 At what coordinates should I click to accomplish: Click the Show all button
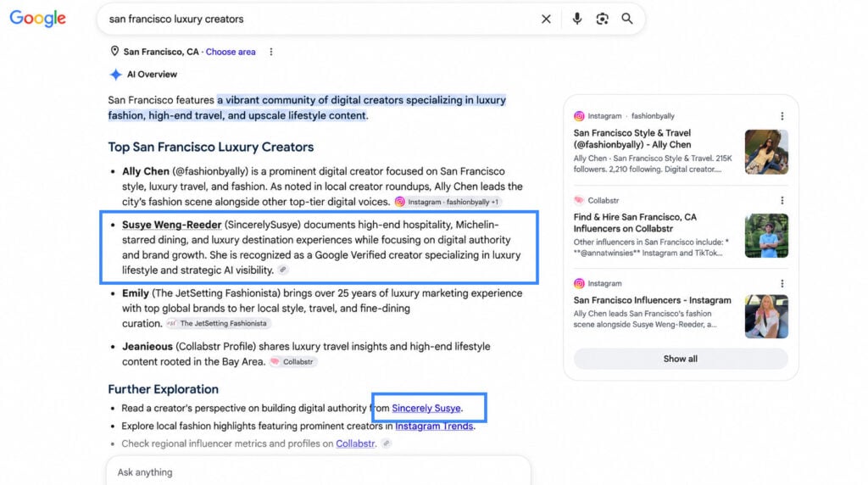click(681, 359)
